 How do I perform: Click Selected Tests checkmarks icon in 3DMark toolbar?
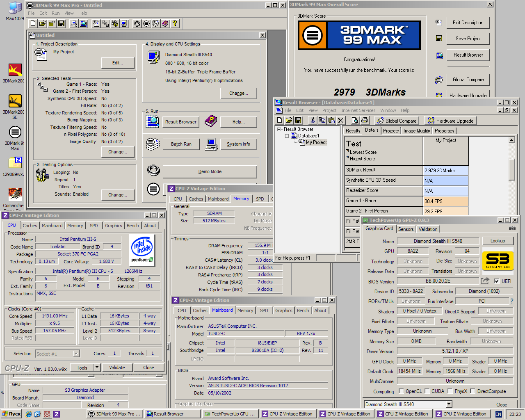click(105, 24)
